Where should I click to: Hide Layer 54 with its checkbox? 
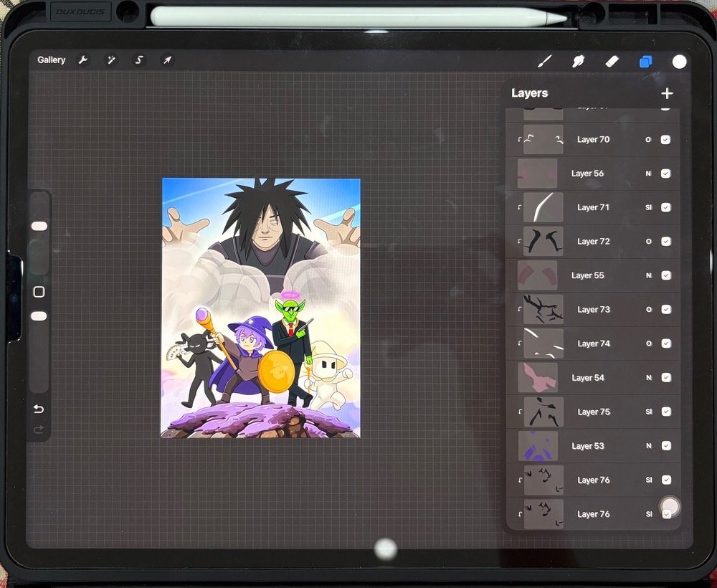point(666,377)
